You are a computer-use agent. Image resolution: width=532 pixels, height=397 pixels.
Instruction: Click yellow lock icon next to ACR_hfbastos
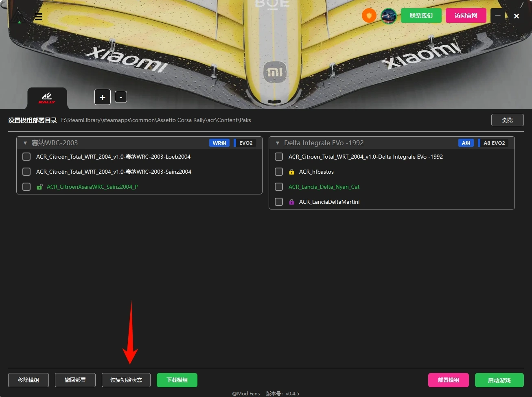tap(291, 172)
